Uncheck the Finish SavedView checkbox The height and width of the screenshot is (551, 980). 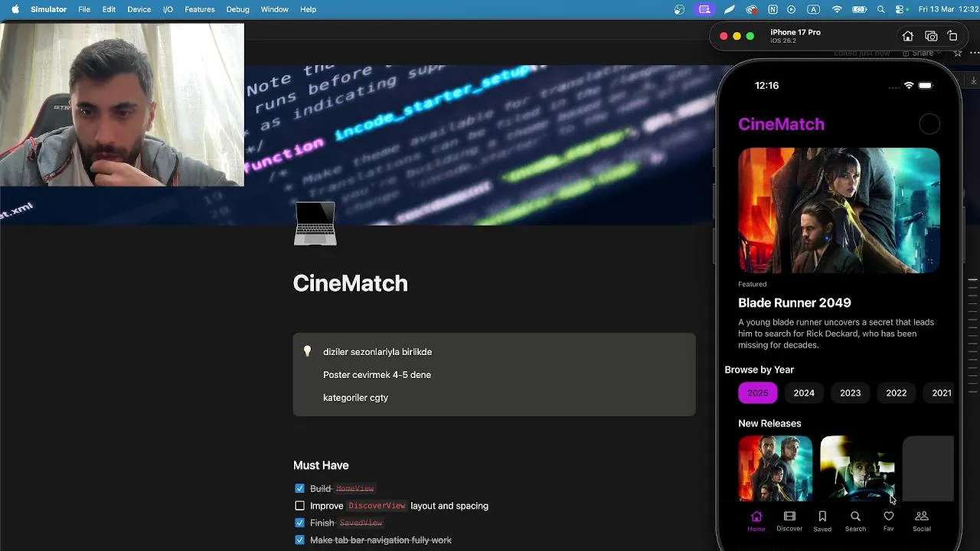pos(299,523)
